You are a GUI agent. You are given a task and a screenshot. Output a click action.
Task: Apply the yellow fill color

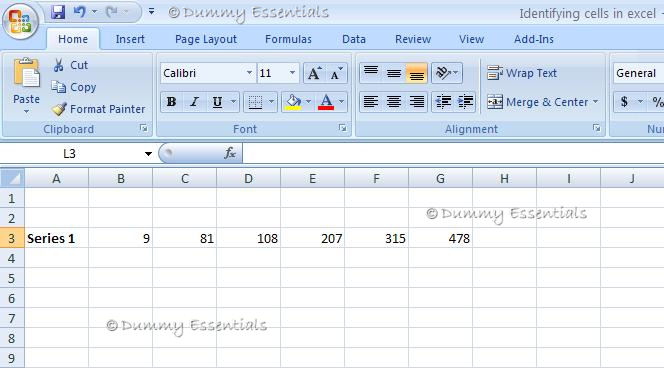(293, 102)
